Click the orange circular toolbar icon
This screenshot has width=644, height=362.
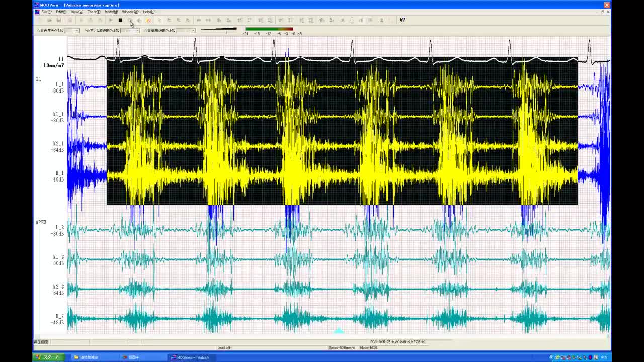point(148,20)
